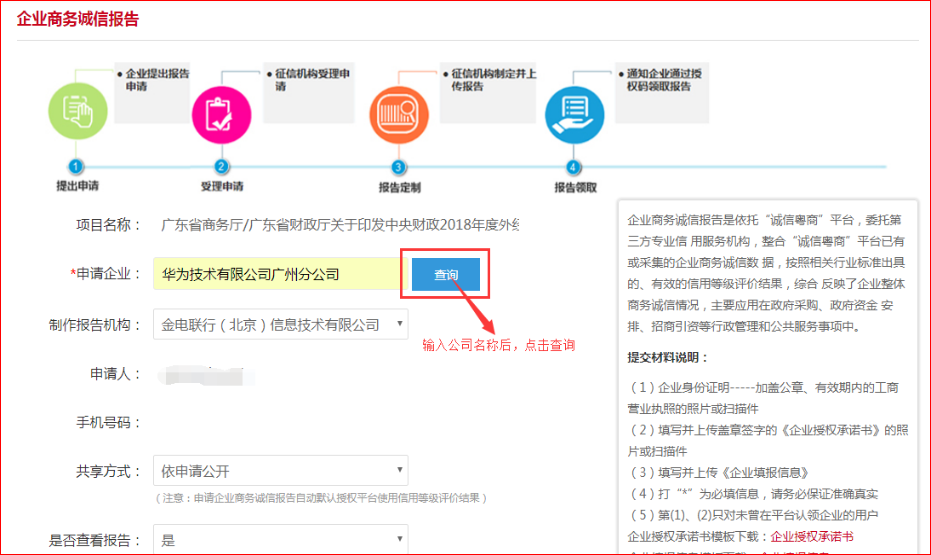The width and height of the screenshot is (931, 555).
Task: Click the 征信机构制定并上传报告 description box
Action: 488,93
